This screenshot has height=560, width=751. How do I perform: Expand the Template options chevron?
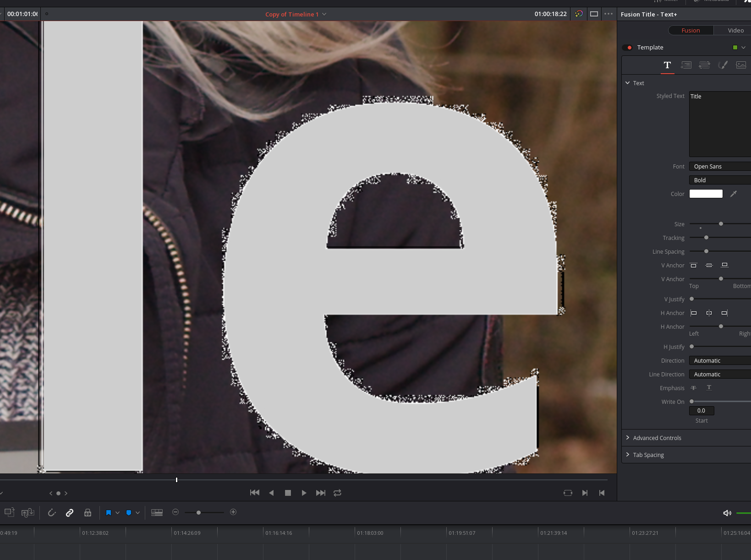point(743,48)
